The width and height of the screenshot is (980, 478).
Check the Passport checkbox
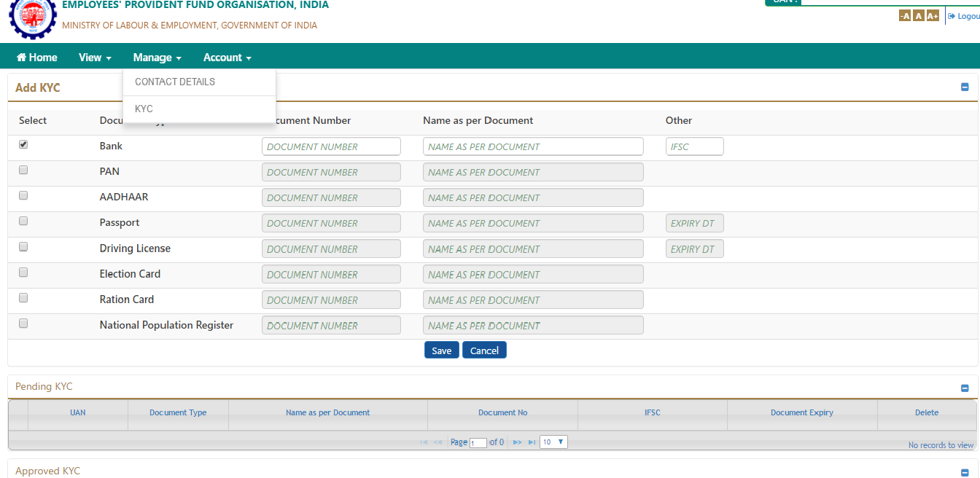click(x=23, y=221)
